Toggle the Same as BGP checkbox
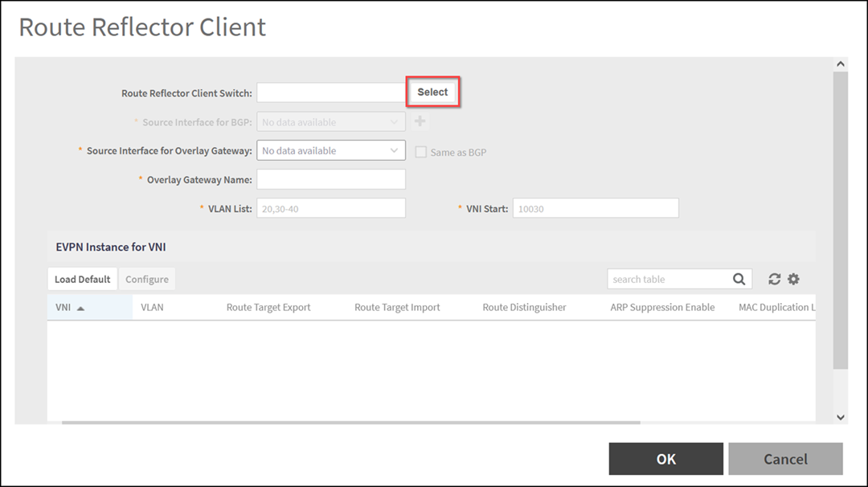 (x=420, y=152)
